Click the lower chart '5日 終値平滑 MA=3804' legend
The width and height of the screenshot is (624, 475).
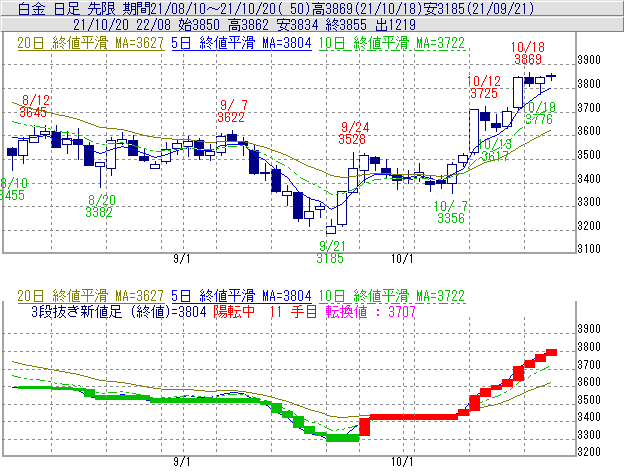241,296
